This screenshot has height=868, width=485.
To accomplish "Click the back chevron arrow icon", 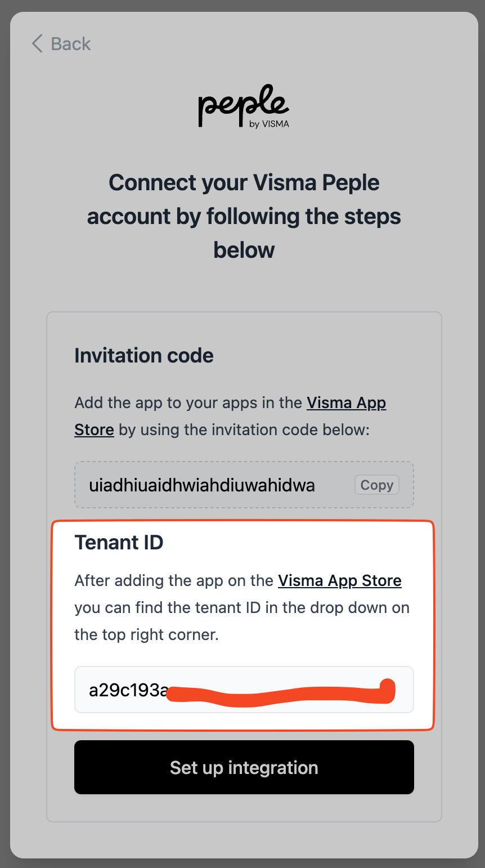I will click(37, 43).
